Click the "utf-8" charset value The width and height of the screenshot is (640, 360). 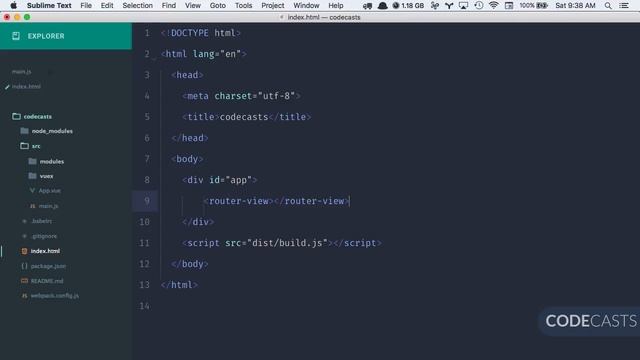click(276, 96)
